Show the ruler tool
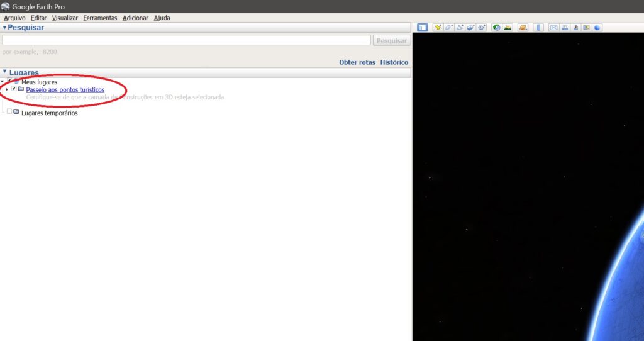Viewport: 644px width, 341px height. tap(538, 28)
